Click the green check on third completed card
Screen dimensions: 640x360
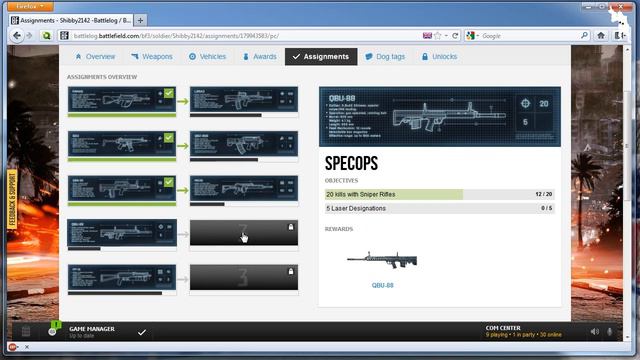coord(169,182)
